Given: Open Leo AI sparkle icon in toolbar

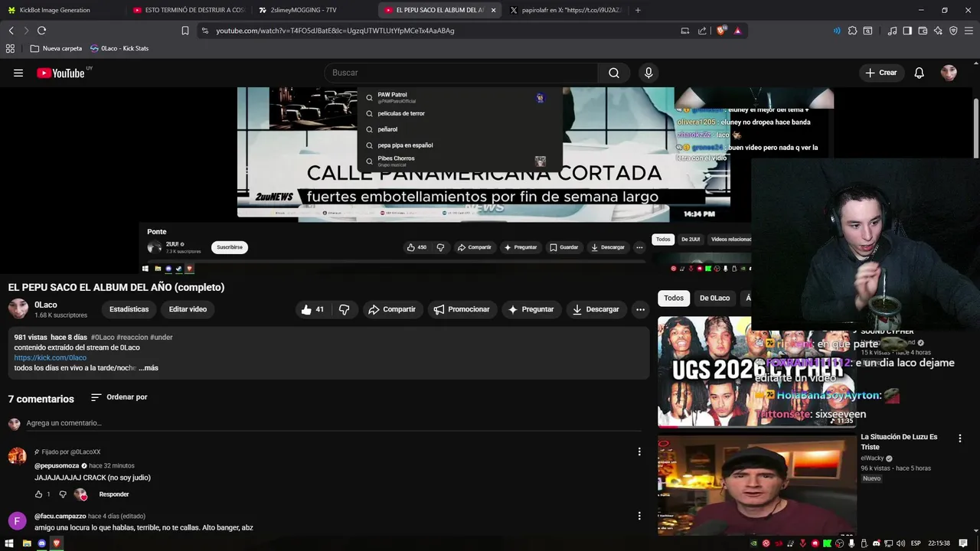Looking at the screenshot, I should point(938,31).
